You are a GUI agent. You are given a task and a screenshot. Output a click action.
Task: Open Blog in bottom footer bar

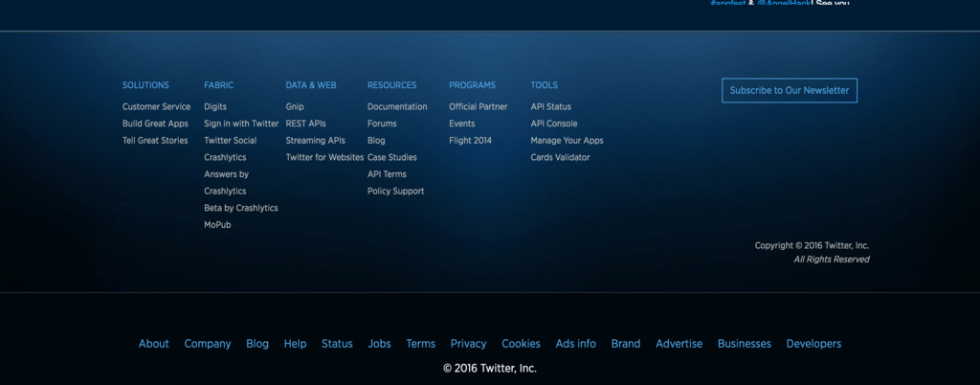[257, 344]
